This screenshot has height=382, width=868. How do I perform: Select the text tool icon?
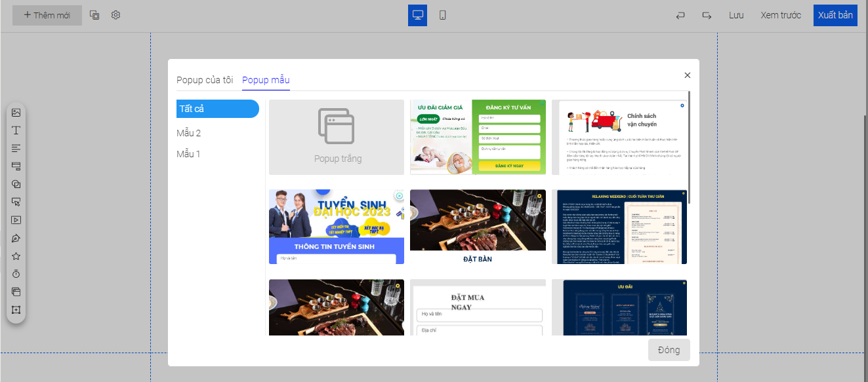point(16,130)
